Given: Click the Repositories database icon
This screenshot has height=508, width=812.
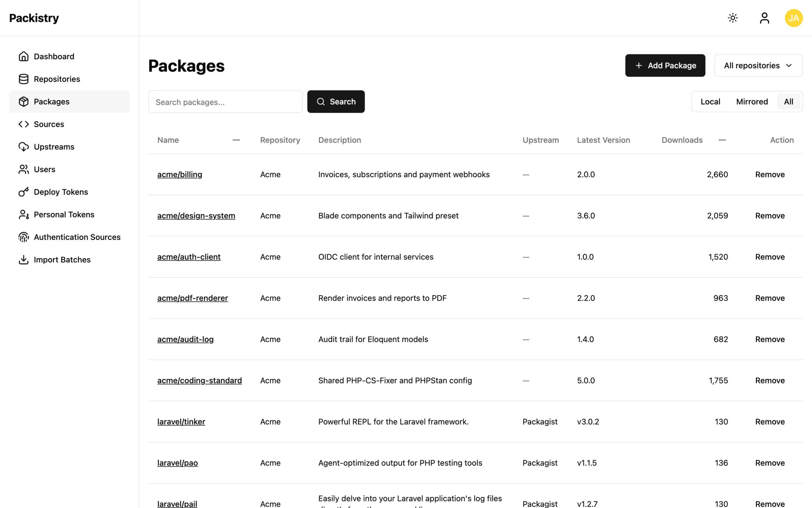Looking at the screenshot, I should pyautogui.click(x=24, y=79).
